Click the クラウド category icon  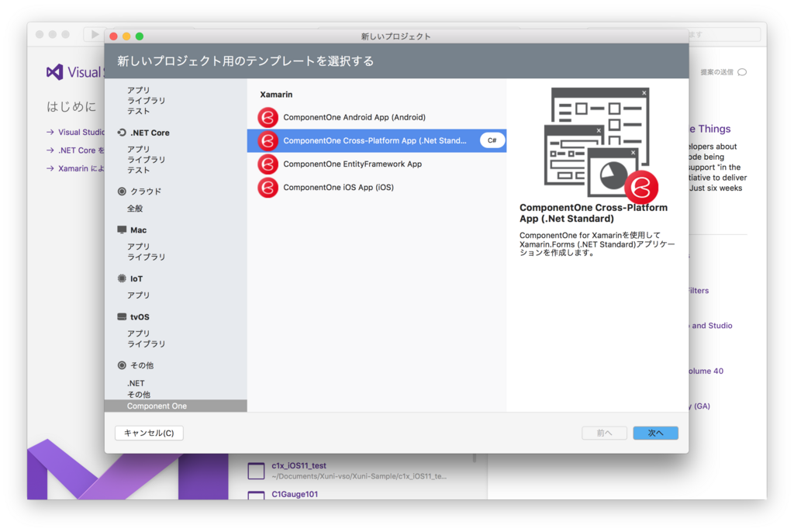(x=122, y=192)
